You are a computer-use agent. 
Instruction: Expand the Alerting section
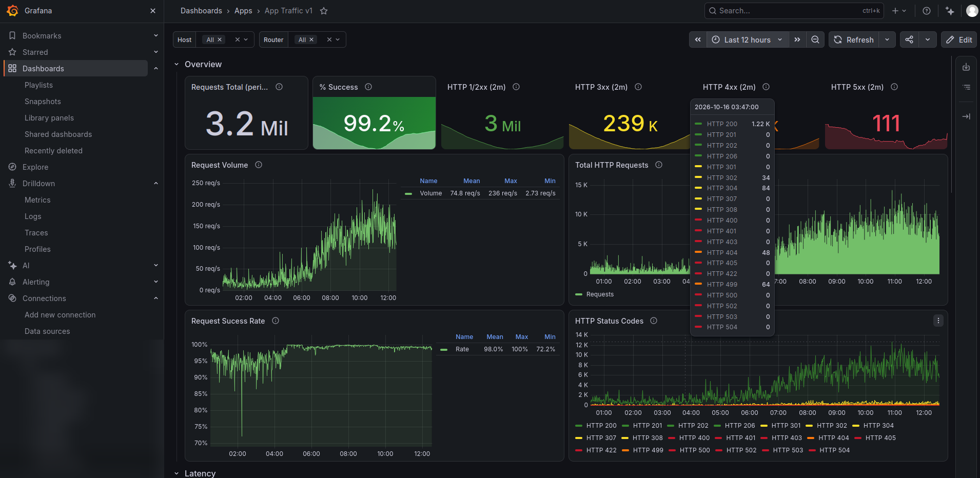click(156, 282)
